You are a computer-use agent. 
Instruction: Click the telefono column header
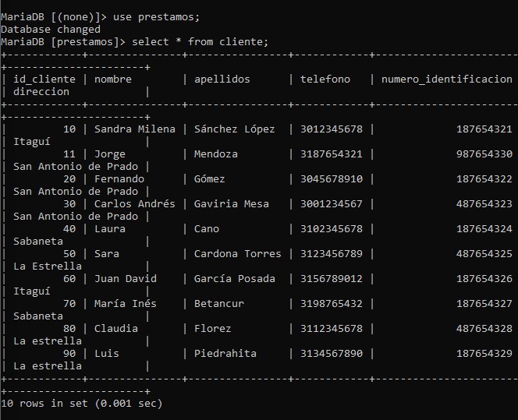click(x=325, y=79)
